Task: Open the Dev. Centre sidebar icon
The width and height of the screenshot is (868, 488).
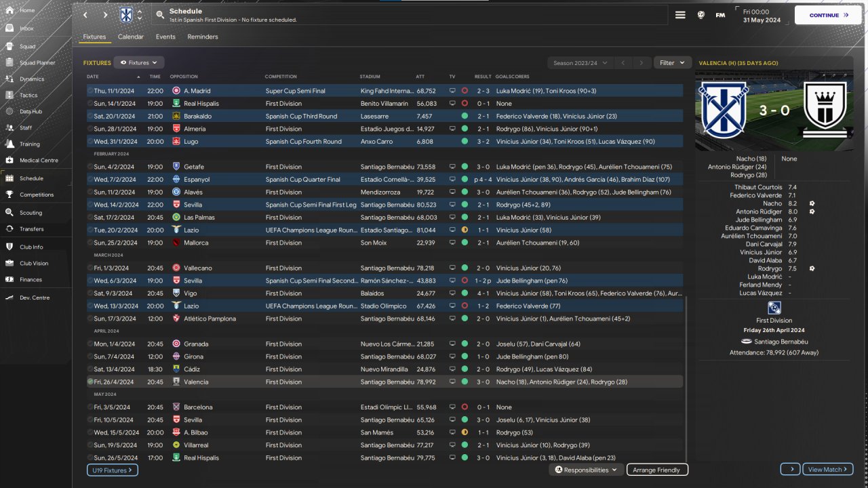Action: pyautogui.click(x=9, y=298)
